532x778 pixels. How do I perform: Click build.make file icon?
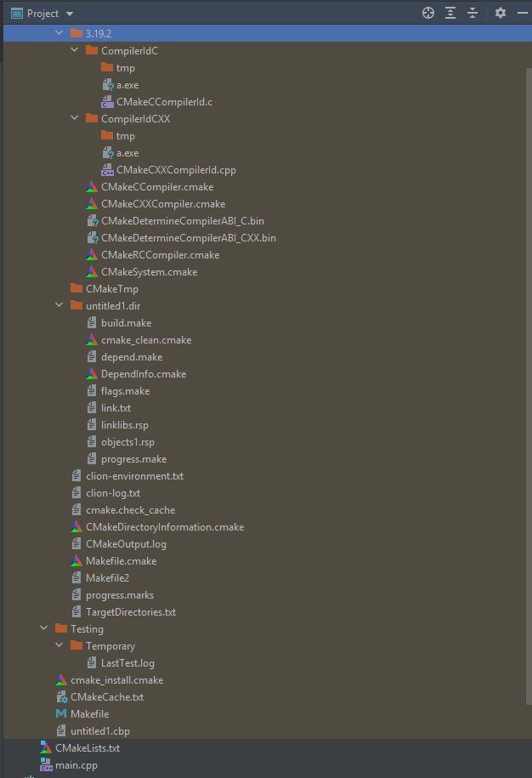(92, 322)
